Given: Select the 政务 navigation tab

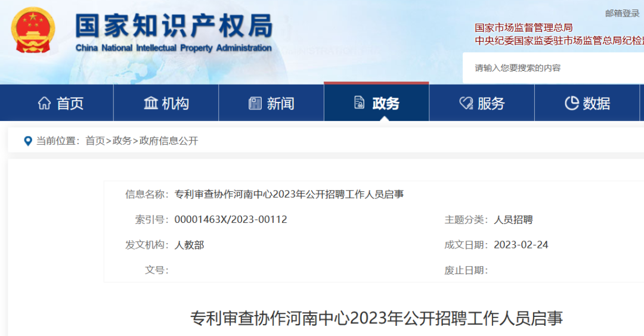Looking at the screenshot, I should tap(377, 102).
